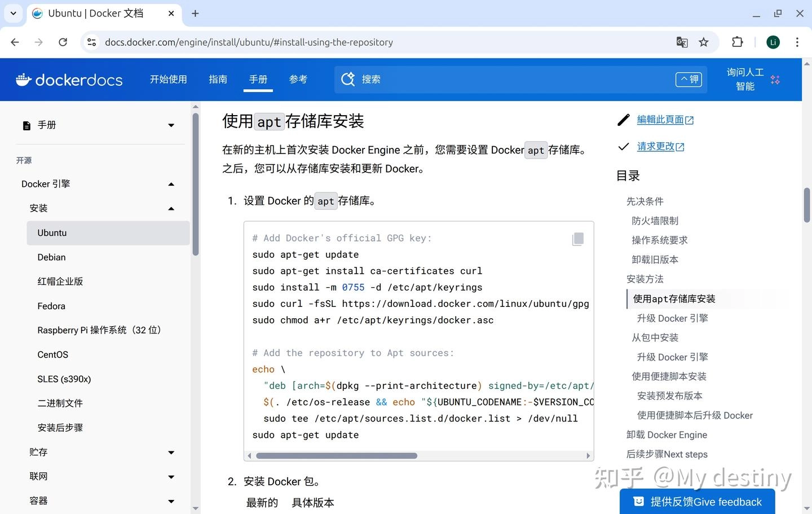
Task: Click the Give feedback button
Action: [697, 502]
